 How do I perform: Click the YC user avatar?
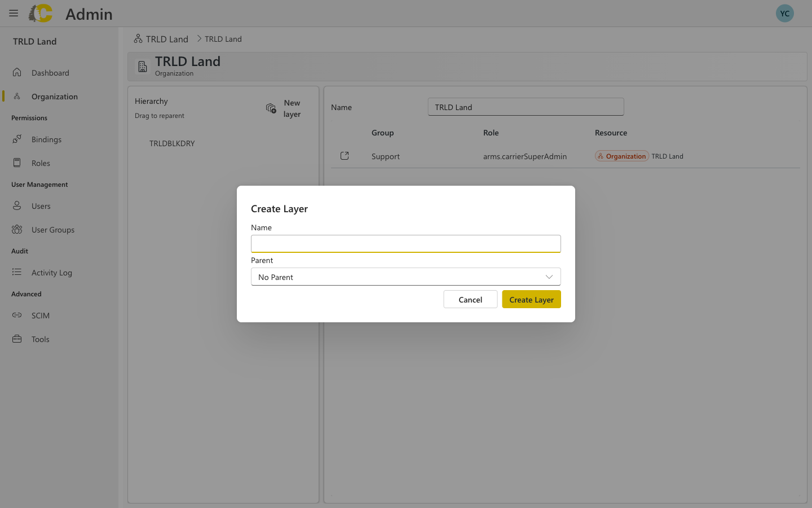pos(784,12)
